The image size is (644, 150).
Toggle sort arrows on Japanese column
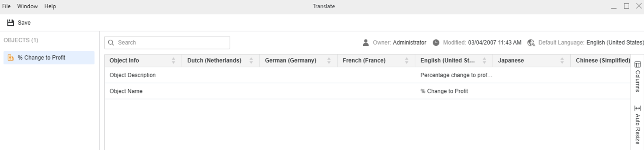click(x=562, y=61)
